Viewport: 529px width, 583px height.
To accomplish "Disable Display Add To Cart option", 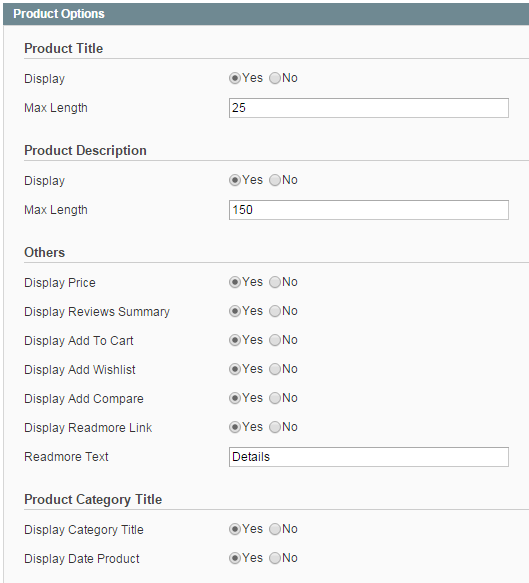I will coord(275,340).
